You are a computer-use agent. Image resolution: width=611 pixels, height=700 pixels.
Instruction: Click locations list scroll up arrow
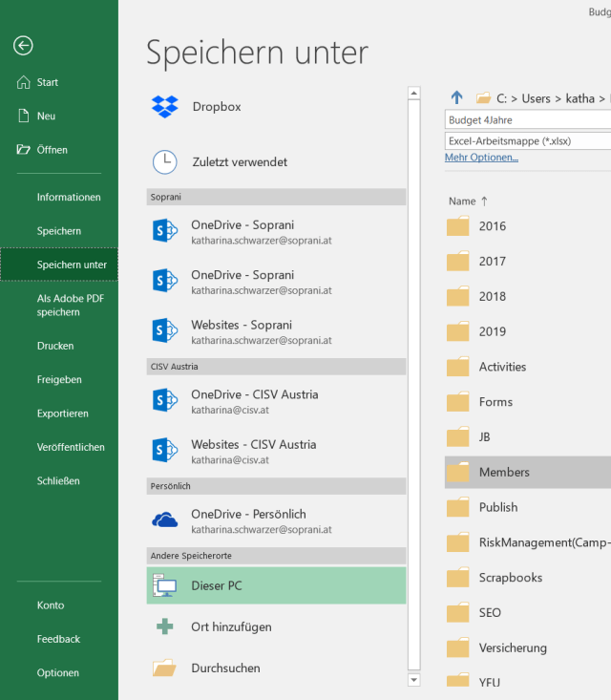tap(413, 93)
